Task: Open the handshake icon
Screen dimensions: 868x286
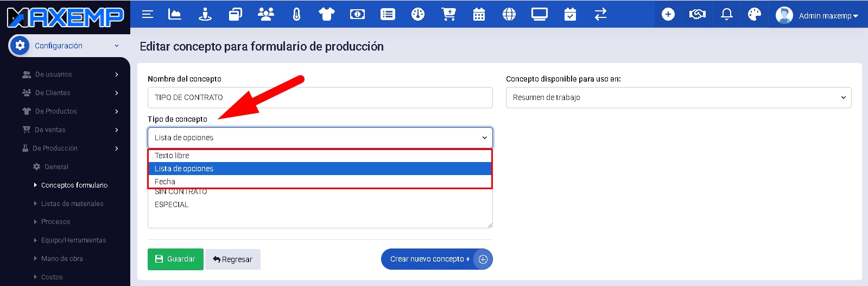Action: pyautogui.click(x=698, y=15)
